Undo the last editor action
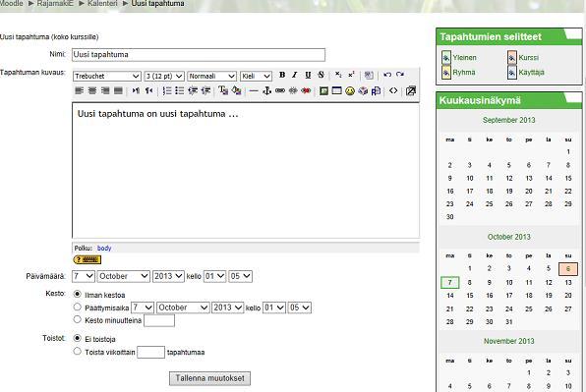 [387, 75]
